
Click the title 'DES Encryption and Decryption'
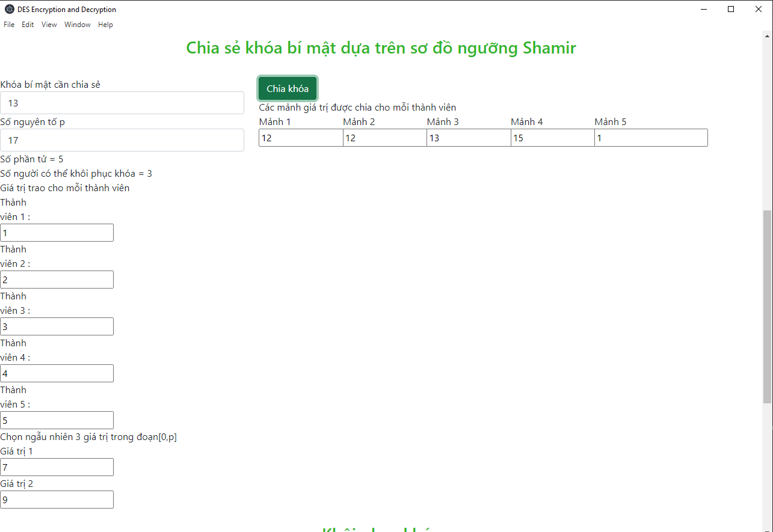(x=67, y=10)
